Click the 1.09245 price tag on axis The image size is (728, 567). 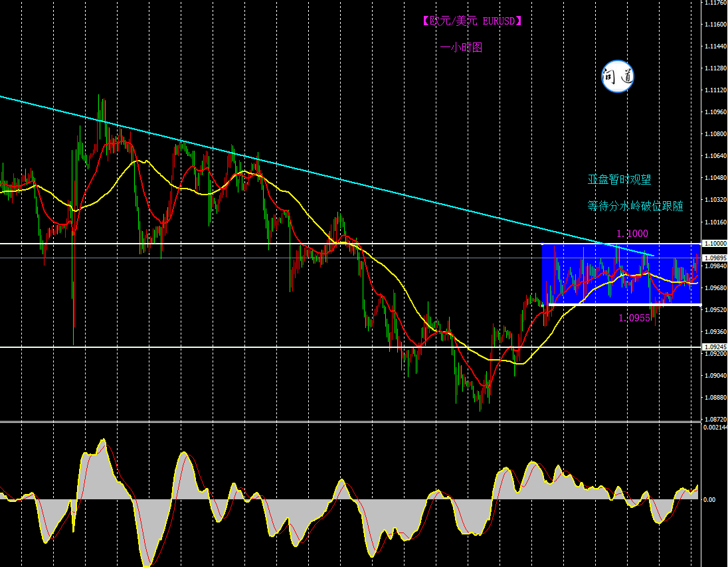click(714, 347)
